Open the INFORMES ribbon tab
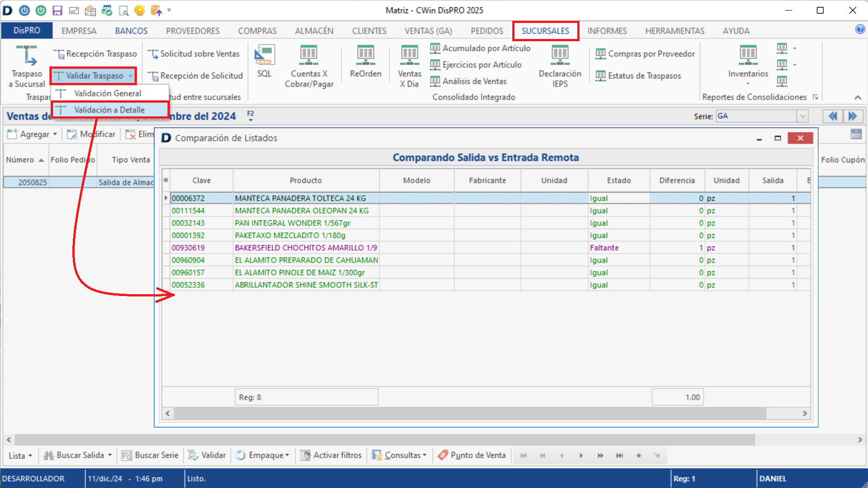Viewport: 868px width, 488px height. [607, 31]
